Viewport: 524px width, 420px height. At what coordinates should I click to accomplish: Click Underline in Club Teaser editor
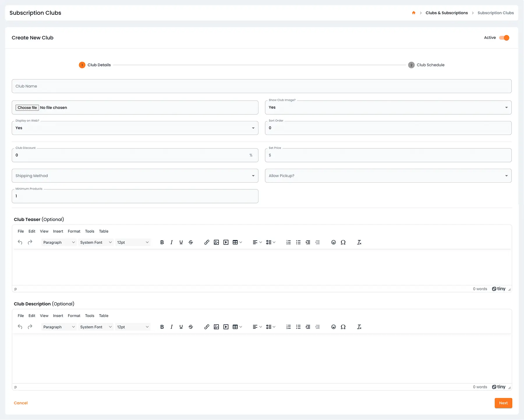(x=181, y=242)
